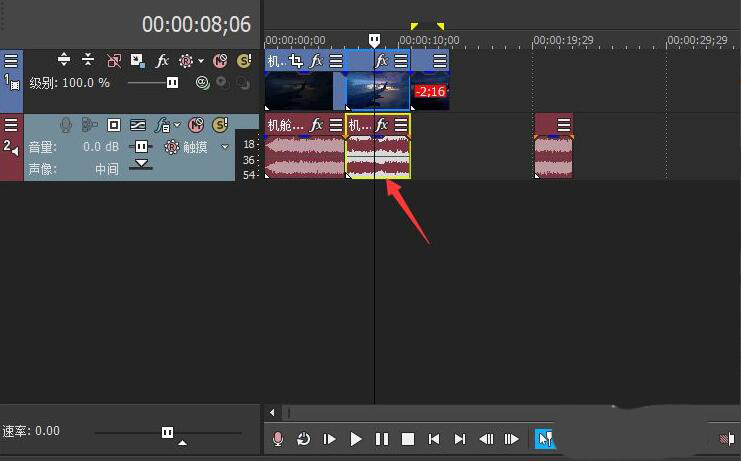The image size is (741, 461).
Task: Open audio track 2 hamburger menu
Action: (x=11, y=125)
